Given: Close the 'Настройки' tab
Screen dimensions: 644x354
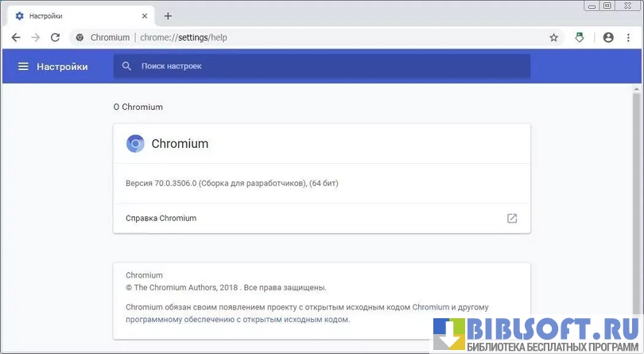Looking at the screenshot, I should click(144, 16).
